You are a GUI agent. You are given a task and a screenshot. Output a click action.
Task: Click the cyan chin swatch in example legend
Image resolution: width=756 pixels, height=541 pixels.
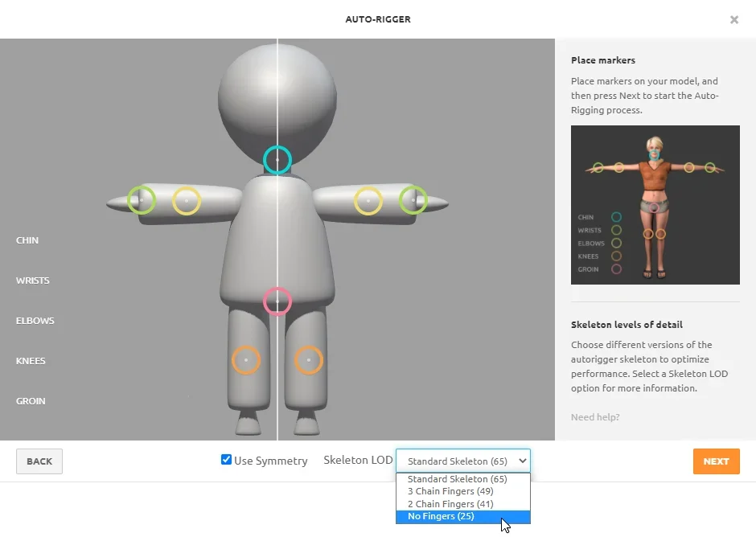616,217
